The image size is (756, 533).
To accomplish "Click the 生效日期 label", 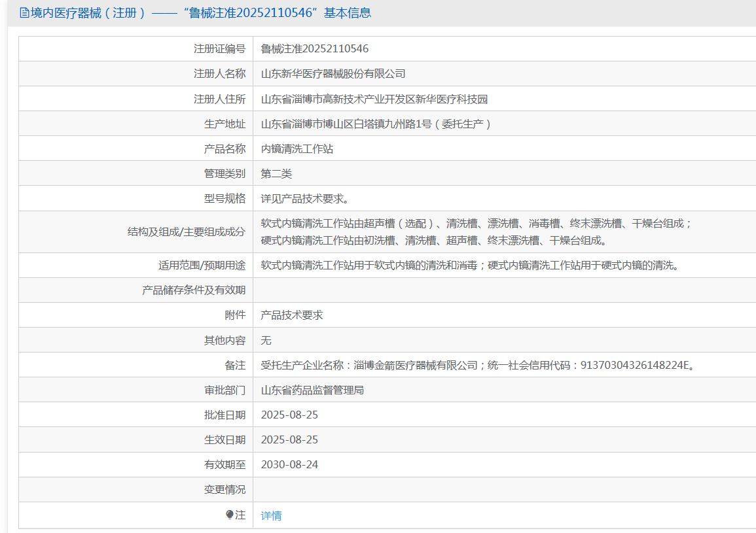I will point(225,439).
